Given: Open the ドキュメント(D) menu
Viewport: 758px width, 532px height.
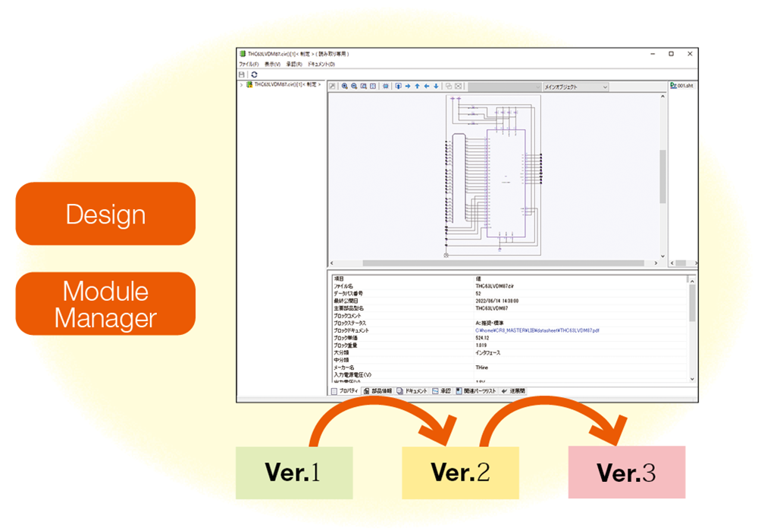Looking at the screenshot, I should coord(321,64).
